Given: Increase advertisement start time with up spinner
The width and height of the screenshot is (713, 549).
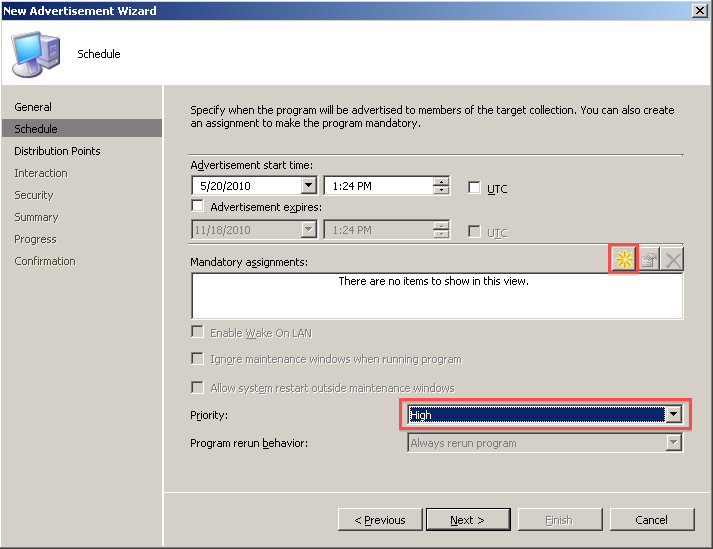Looking at the screenshot, I should (441, 181).
